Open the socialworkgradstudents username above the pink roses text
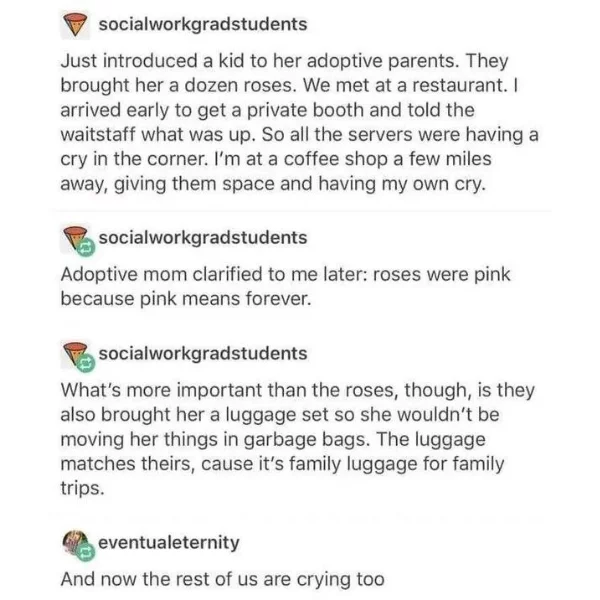Image resolution: width=600 pixels, height=600 pixels. click(203, 238)
